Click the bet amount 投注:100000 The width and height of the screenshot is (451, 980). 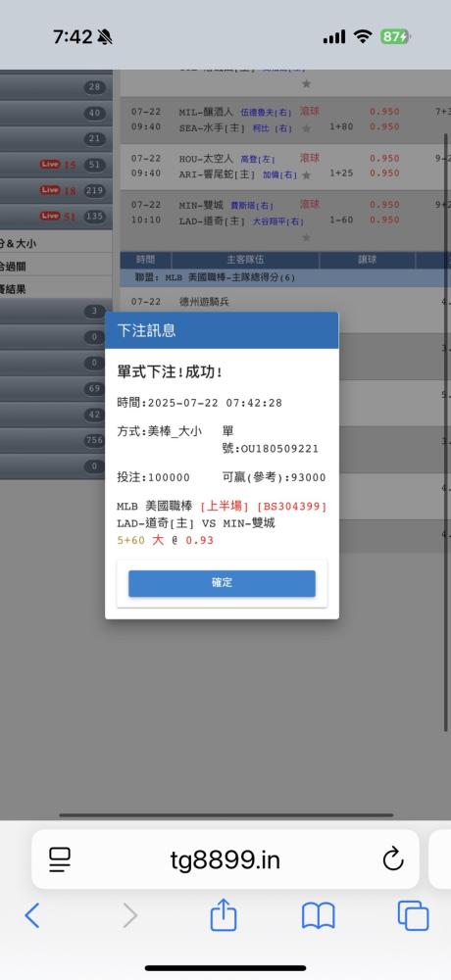pyautogui.click(x=153, y=477)
